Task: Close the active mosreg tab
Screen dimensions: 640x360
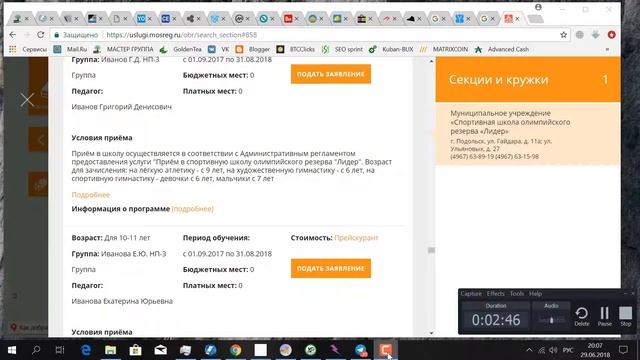Action: coord(518,19)
